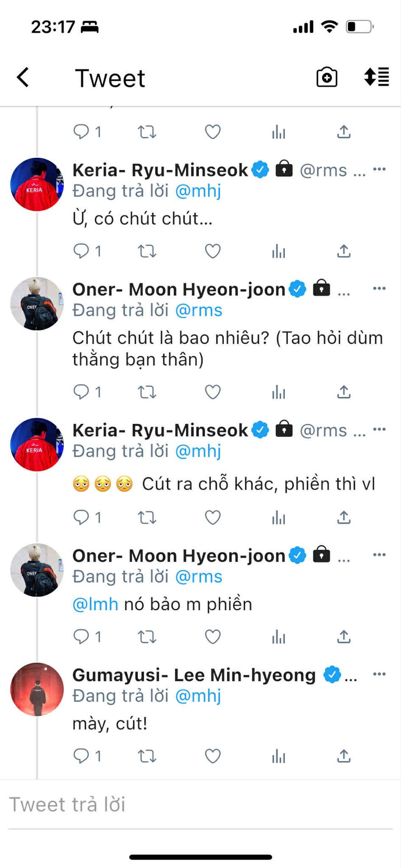Viewport: 401px width, 868px height.
Task: Open the @lmh mention link
Action: (x=95, y=604)
